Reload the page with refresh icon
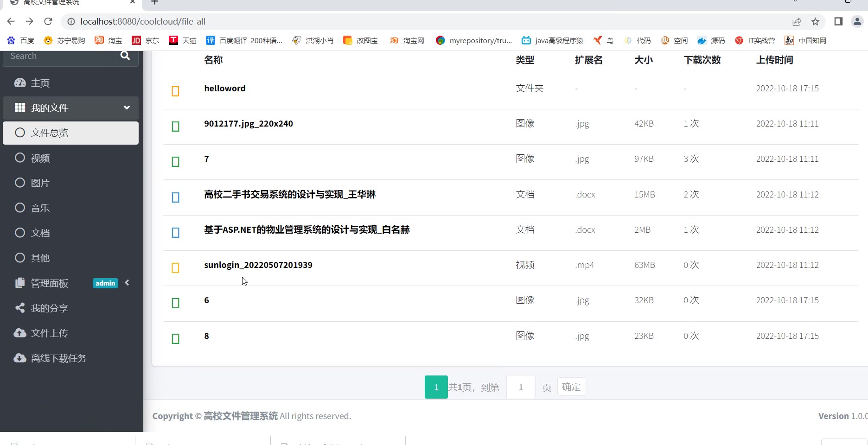The width and height of the screenshot is (868, 445). [x=48, y=21]
